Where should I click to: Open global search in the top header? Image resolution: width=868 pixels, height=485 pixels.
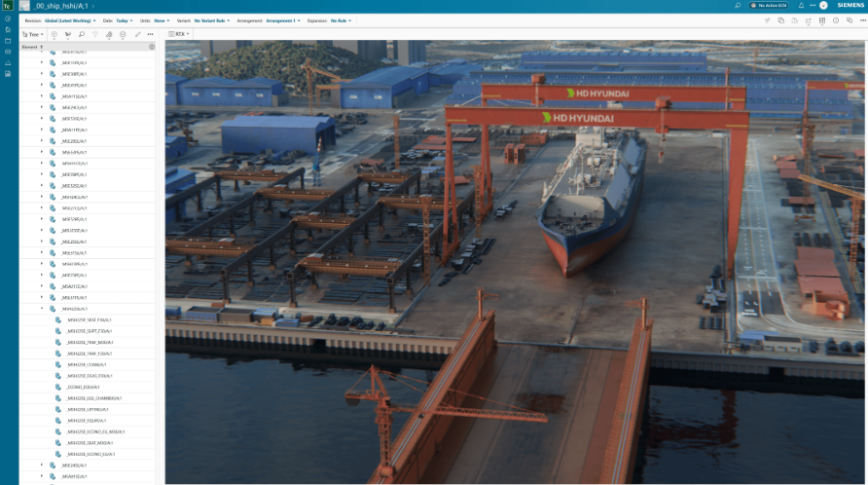738,6
